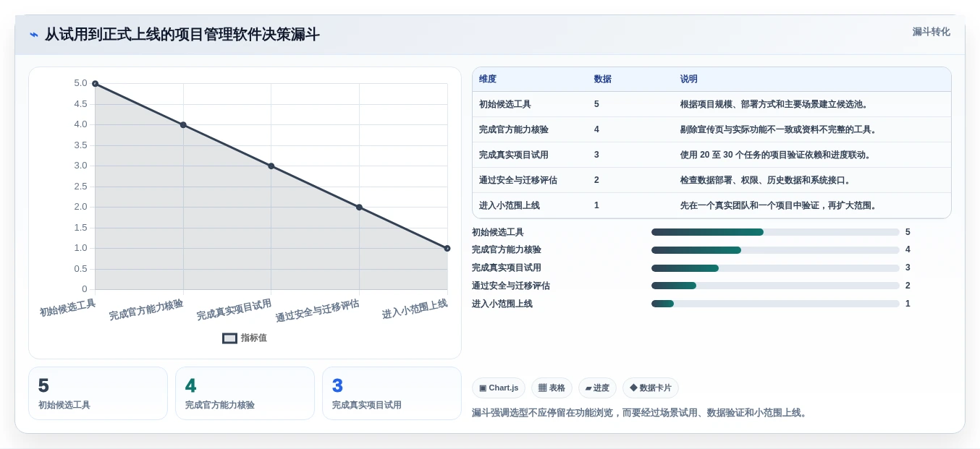Image resolution: width=980 pixels, height=449 pixels.
Task: Select the 进入小范围上线 table row cell
Action: (510, 205)
